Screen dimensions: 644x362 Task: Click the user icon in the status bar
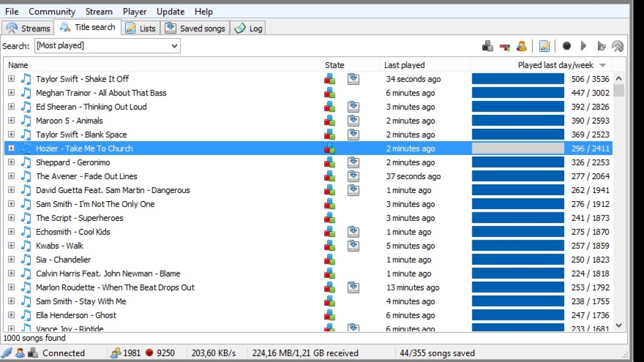[x=20, y=353]
